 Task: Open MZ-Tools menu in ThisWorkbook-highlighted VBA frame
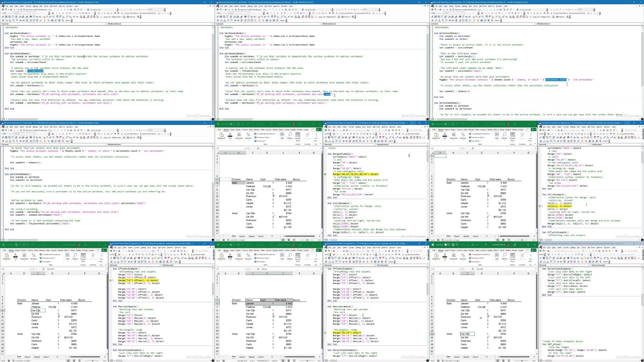pyautogui.click(x=54, y=6)
